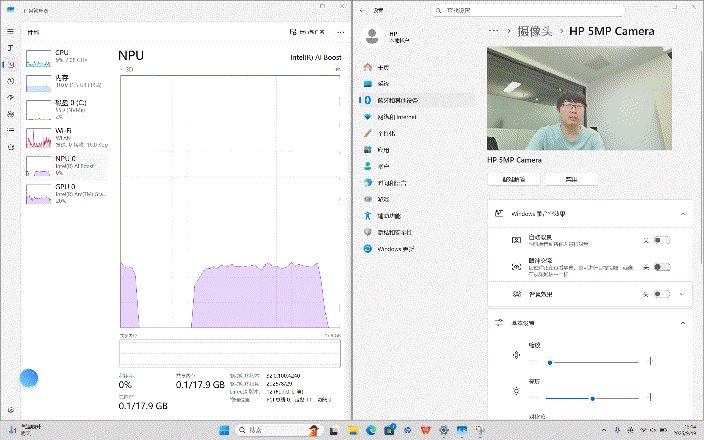
Task: Open Windows Start menu
Action: pos(224,430)
